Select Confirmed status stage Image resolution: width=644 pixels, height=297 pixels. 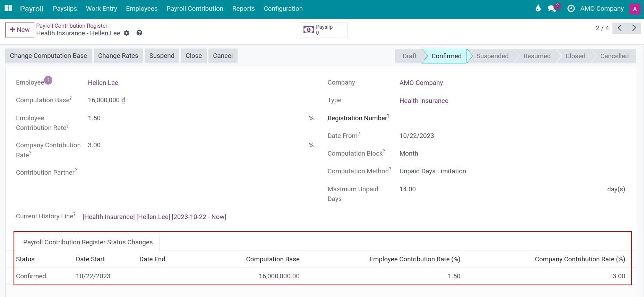446,56
